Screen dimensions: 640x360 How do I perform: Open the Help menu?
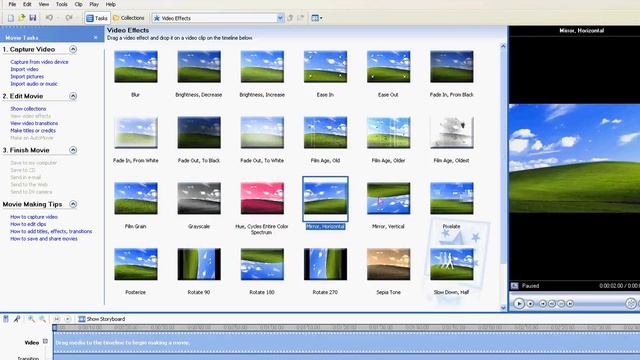click(x=111, y=4)
